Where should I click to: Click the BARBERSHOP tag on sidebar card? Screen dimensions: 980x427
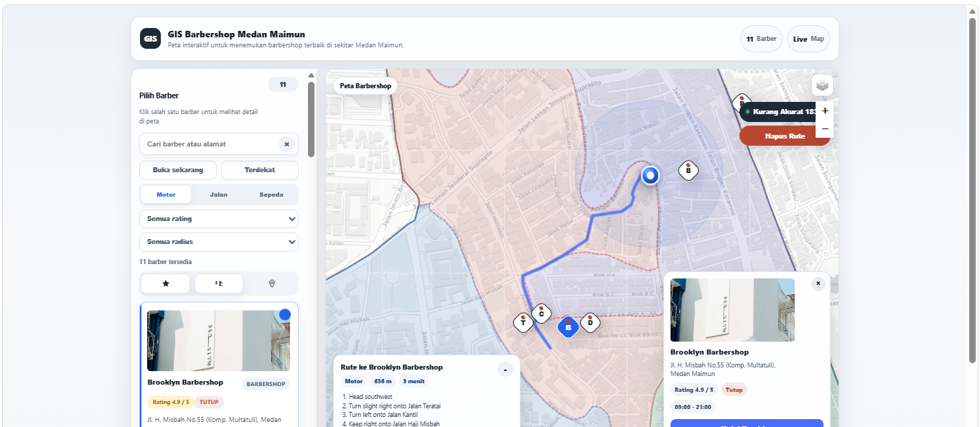[266, 384]
